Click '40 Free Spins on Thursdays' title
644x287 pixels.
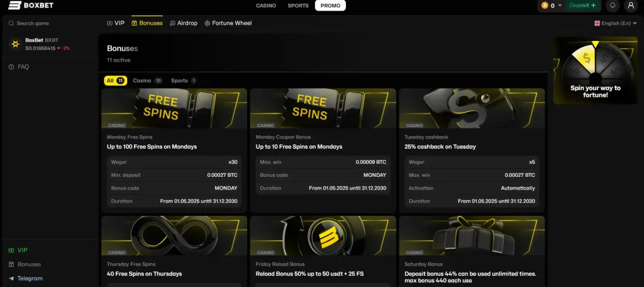(144, 274)
